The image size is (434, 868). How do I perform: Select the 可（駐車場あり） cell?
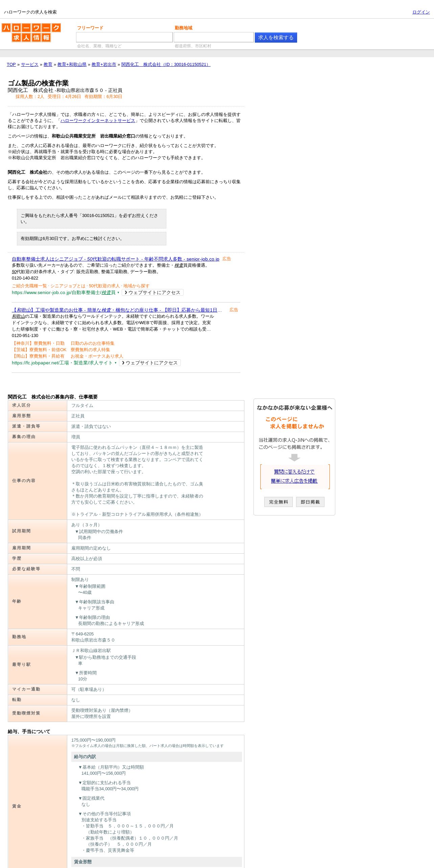coord(89,690)
